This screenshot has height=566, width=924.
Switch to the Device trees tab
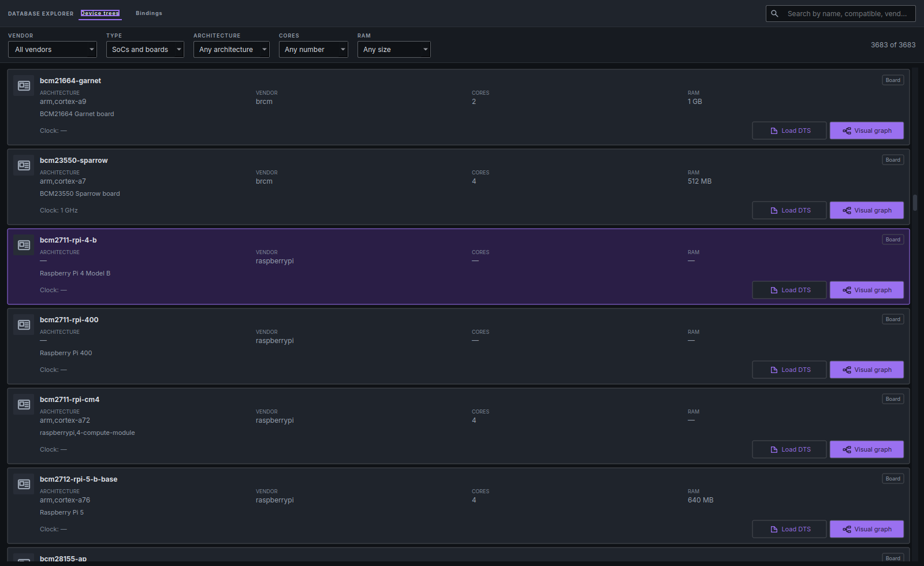(x=100, y=13)
